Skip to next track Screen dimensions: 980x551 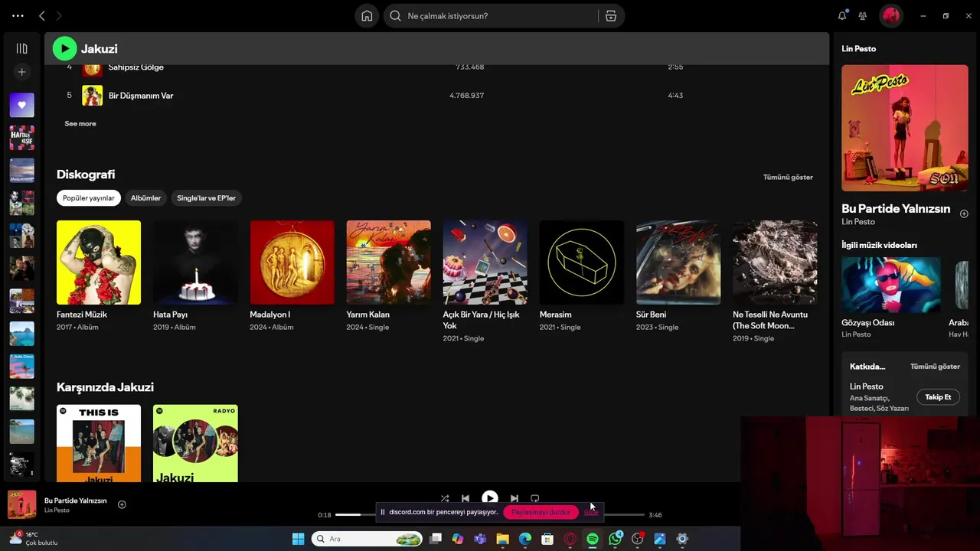point(514,498)
